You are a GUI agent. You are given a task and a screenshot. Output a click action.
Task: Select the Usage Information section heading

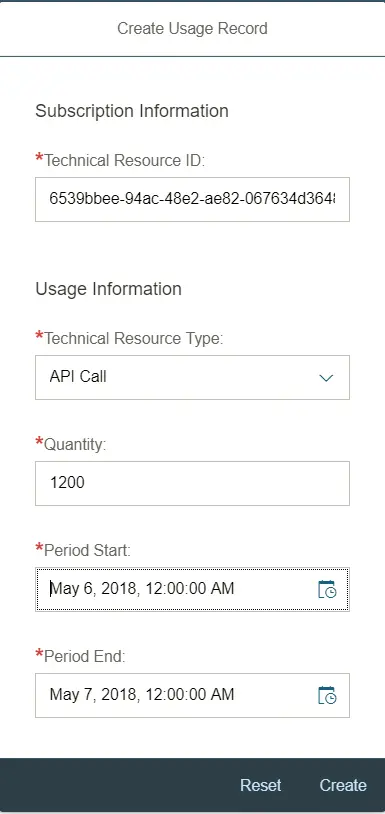[108, 289]
